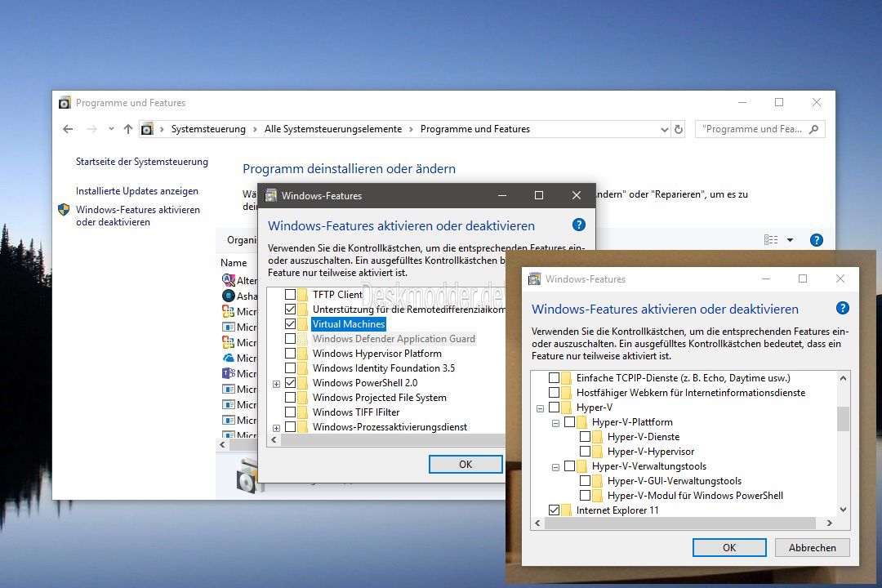
Task: Click the Programme und Features title bar icon
Action: (x=65, y=103)
